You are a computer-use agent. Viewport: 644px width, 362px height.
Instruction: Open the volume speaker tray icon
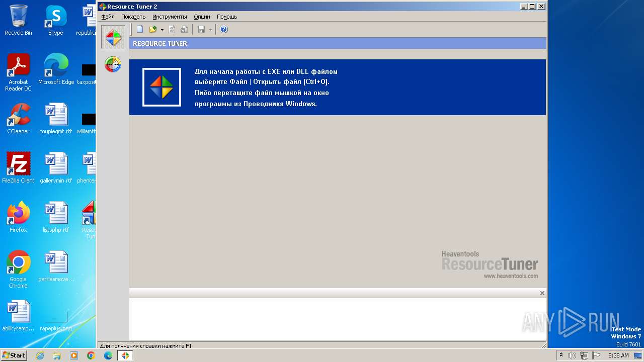[572, 355]
